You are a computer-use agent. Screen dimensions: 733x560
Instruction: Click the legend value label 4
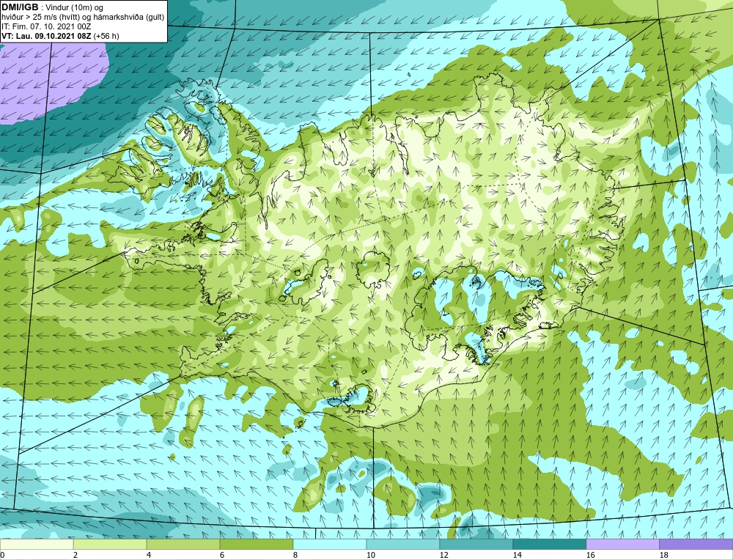pyautogui.click(x=149, y=555)
